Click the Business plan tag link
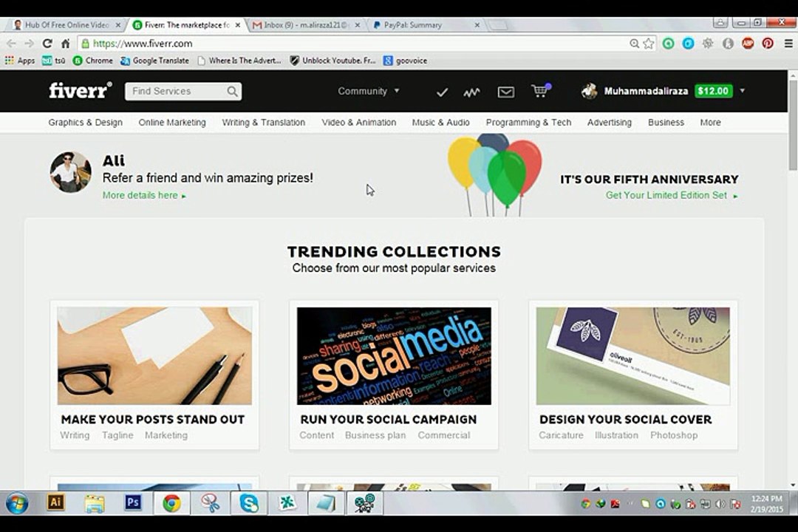This screenshot has width=798, height=532. 375,435
